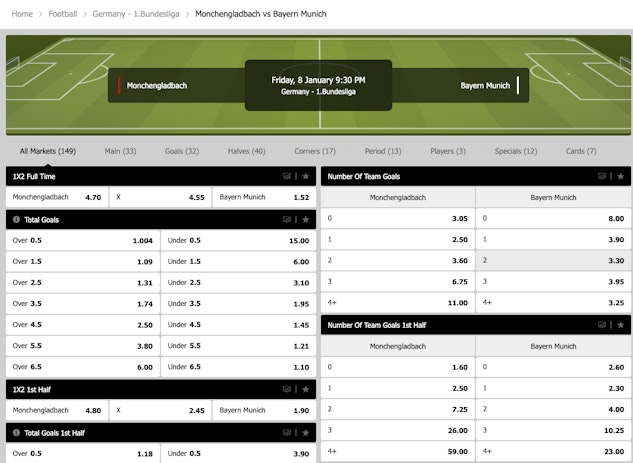Click board icon in Number Of Team Goals header
Viewport: 633px width, 463px height.
[x=602, y=176]
